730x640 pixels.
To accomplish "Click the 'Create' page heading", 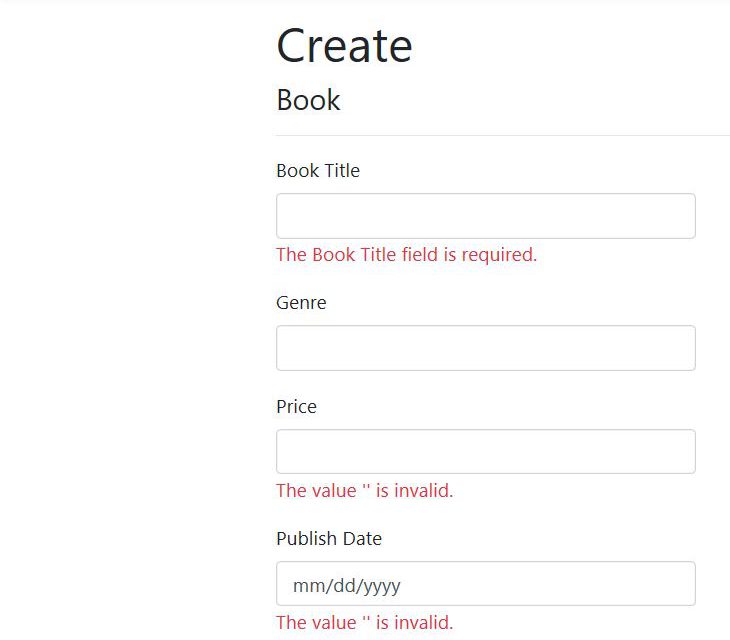I will click(344, 46).
